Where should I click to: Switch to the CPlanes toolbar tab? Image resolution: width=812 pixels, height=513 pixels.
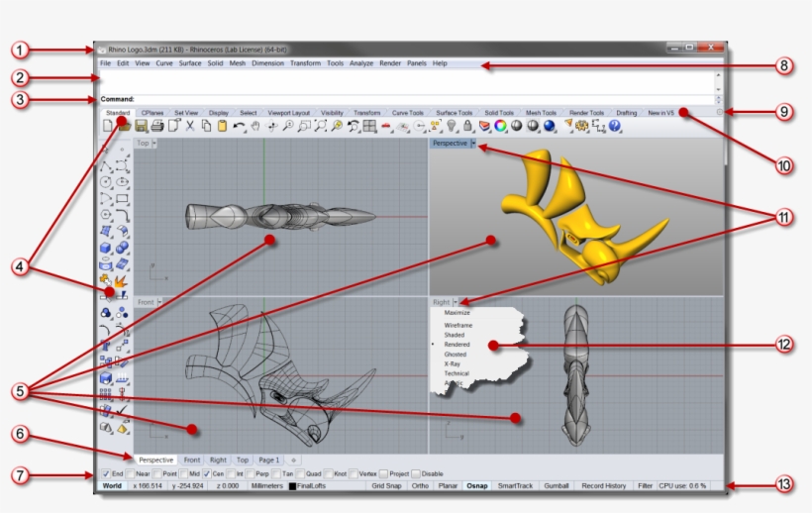(x=152, y=112)
